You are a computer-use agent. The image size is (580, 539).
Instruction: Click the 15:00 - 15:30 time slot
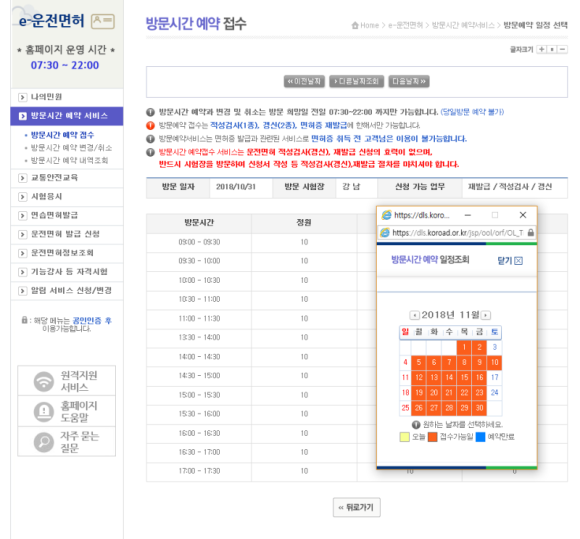coord(199,395)
